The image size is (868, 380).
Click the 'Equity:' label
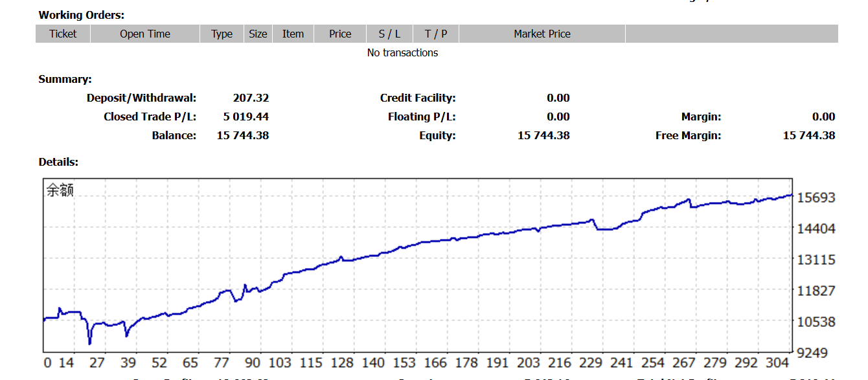point(437,136)
